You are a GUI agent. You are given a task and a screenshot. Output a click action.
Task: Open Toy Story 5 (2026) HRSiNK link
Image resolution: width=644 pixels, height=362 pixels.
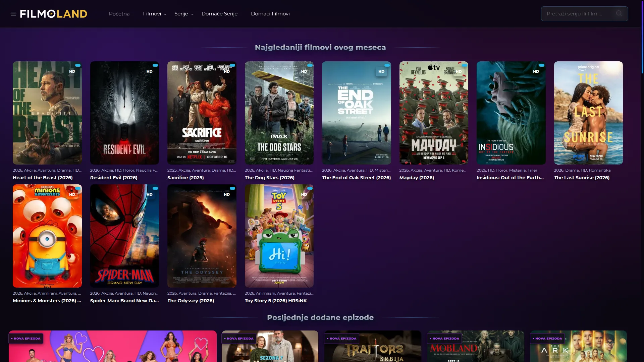click(x=276, y=301)
